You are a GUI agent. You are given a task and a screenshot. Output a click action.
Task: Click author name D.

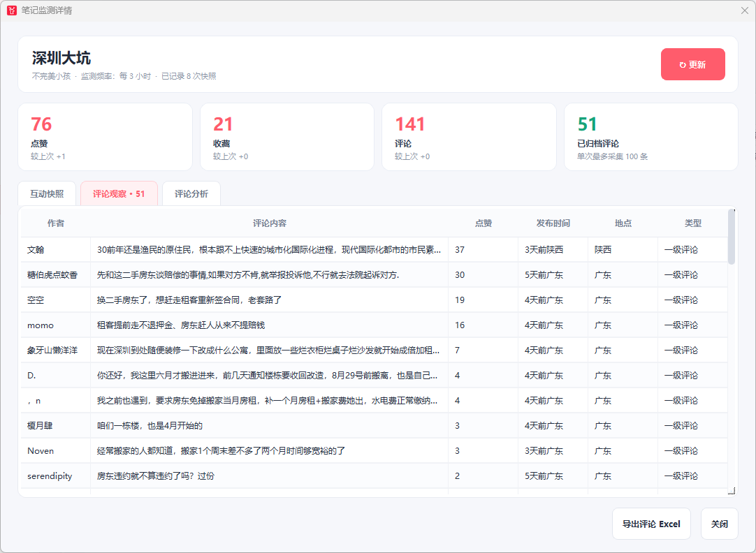tap(31, 375)
